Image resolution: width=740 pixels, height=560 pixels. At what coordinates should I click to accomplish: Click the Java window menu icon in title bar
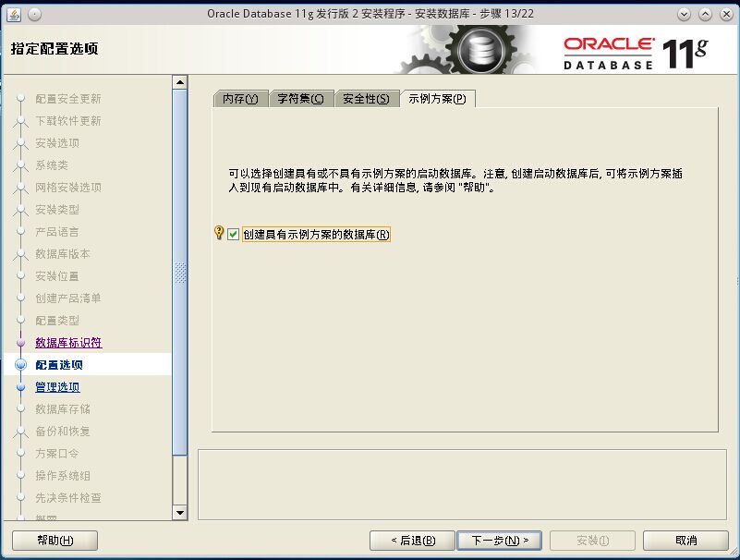[x=14, y=14]
